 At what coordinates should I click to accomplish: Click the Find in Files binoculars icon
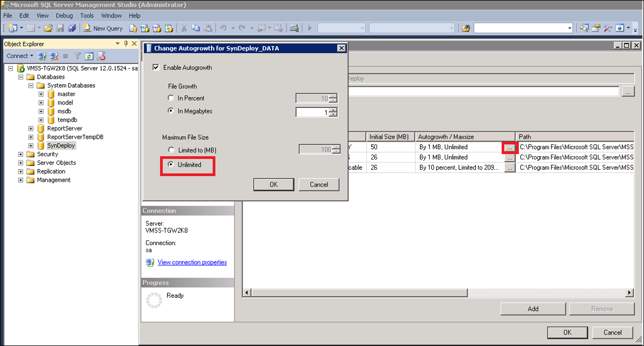click(466, 28)
